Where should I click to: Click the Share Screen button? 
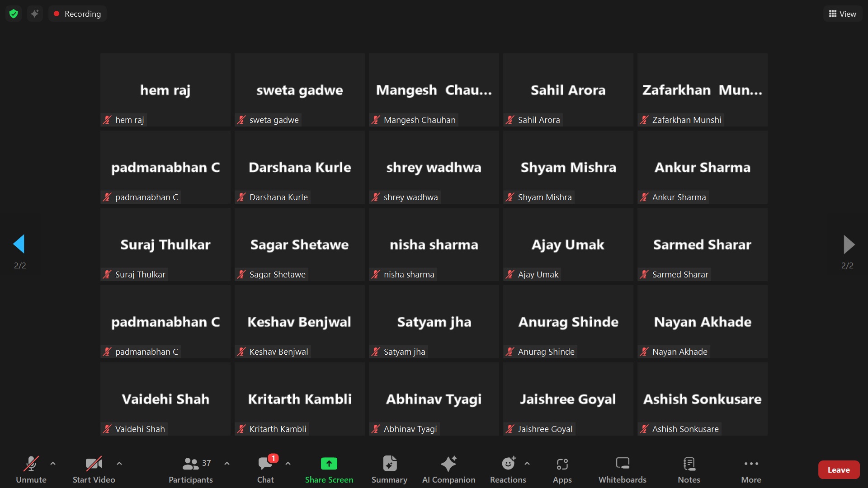pos(329,469)
